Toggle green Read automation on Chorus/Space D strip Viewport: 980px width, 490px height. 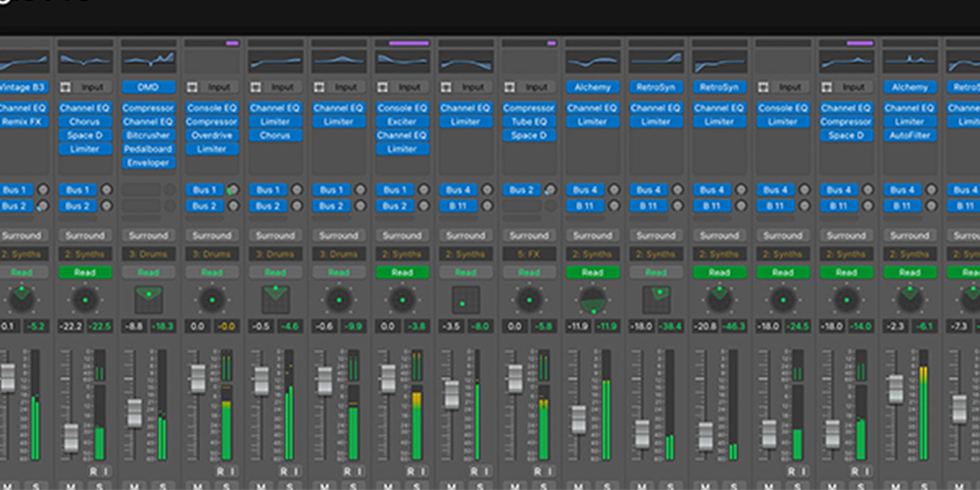[x=84, y=272]
